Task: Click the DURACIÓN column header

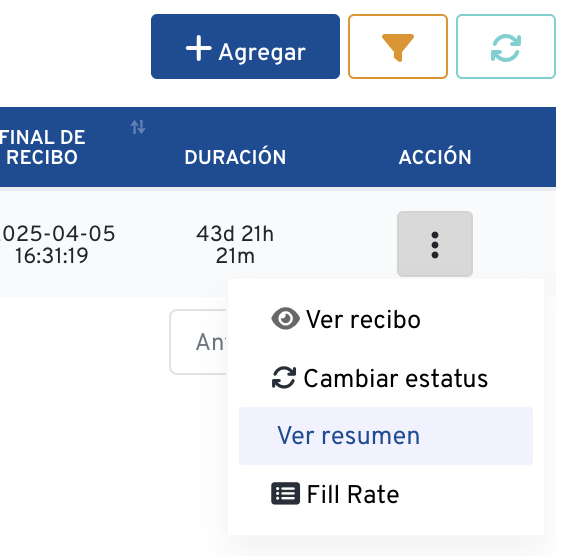Action: click(x=235, y=157)
